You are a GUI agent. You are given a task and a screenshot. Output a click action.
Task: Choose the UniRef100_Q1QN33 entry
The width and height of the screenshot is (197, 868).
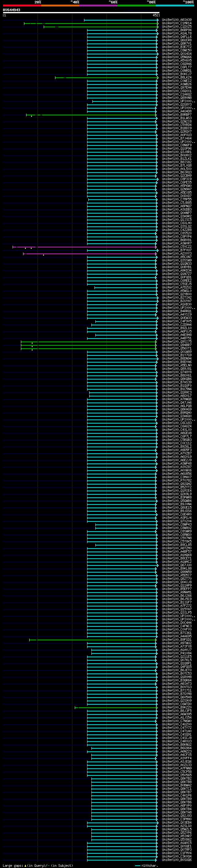(x=176, y=264)
